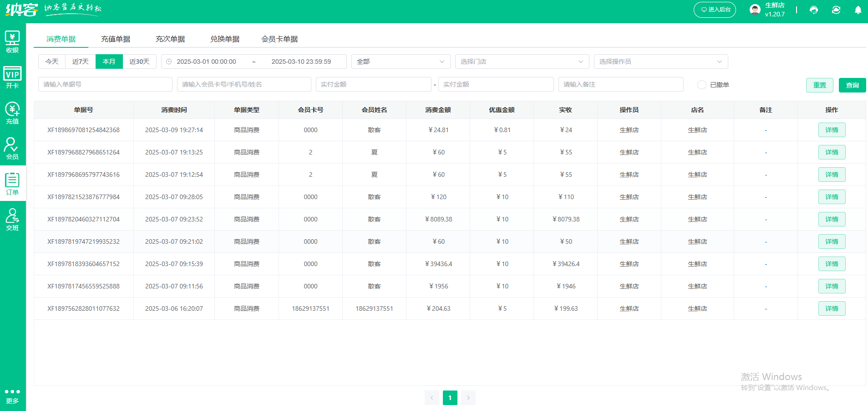Click 详情 on the first order row
Viewport: 868px width, 411px height.
832,130
